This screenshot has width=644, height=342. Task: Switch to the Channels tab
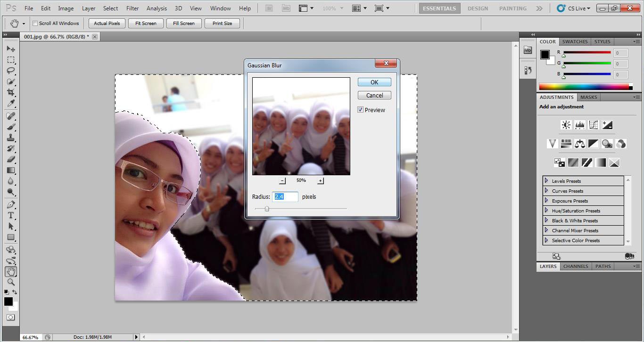tap(576, 266)
